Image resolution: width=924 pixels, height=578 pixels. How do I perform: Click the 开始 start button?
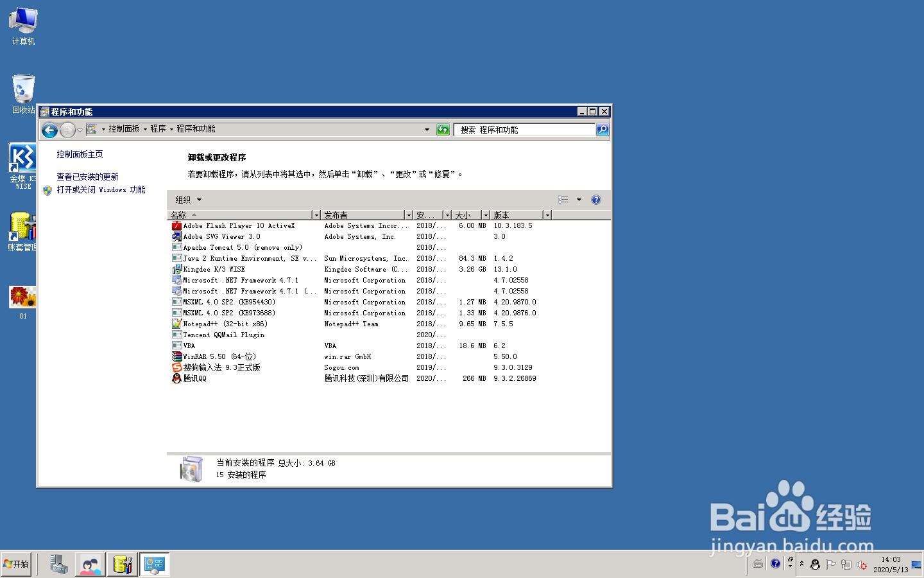pos(16,565)
